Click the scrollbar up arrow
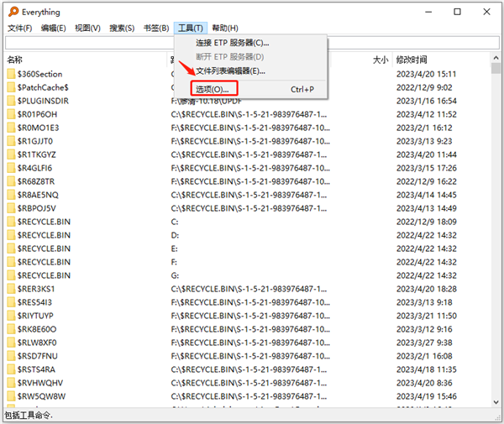 (x=496, y=58)
